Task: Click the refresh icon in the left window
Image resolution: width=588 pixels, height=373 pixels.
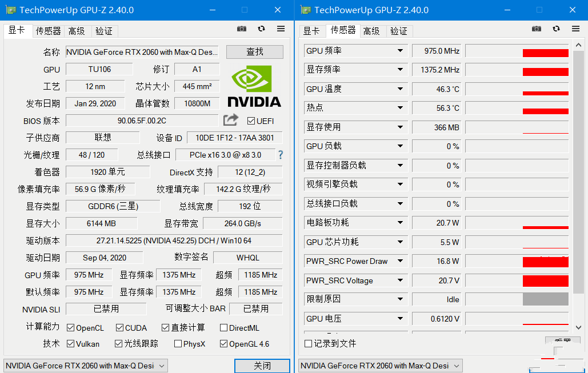Action: point(261,29)
